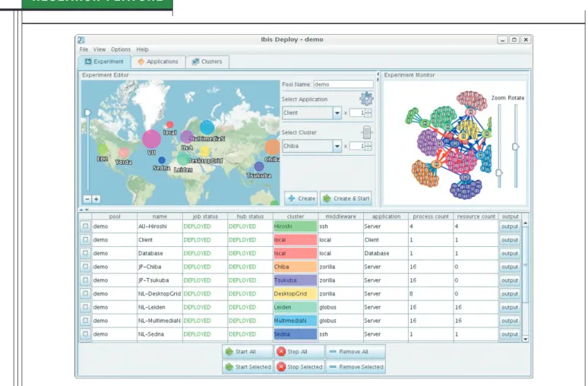Click the Remove All button
Image resolution: width=588 pixels, height=386 pixels.
tap(356, 352)
